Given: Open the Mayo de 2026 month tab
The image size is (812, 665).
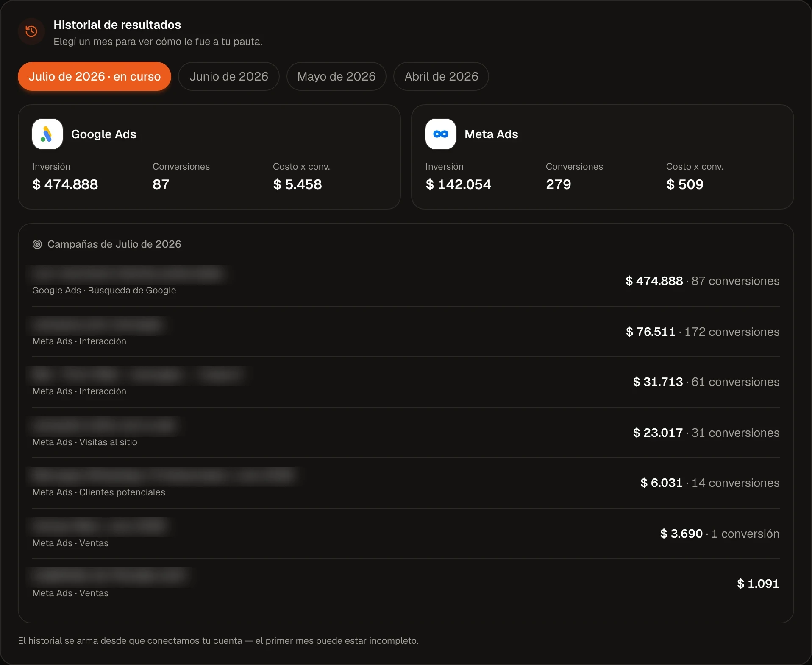Looking at the screenshot, I should pyautogui.click(x=336, y=76).
